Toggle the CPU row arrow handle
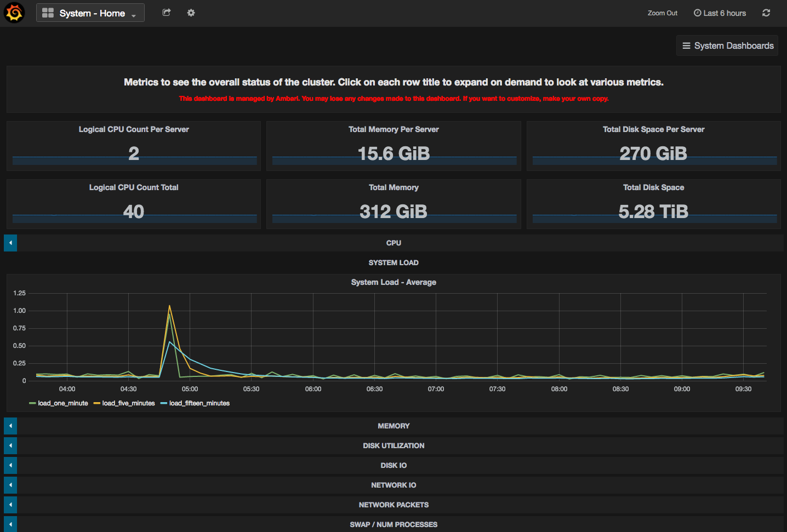 (10, 243)
